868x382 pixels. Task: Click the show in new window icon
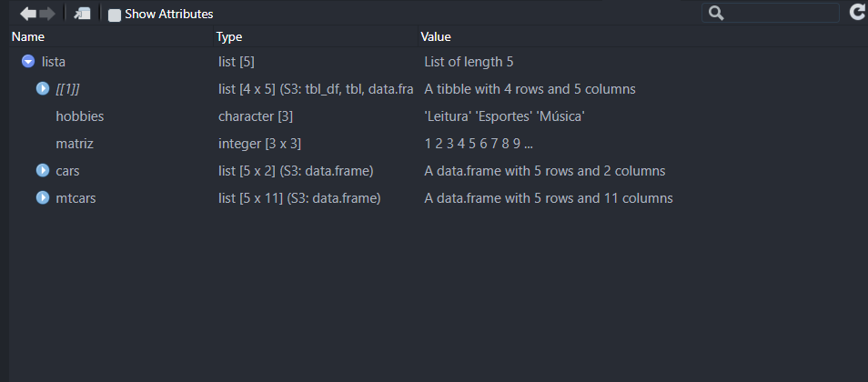[x=83, y=14]
